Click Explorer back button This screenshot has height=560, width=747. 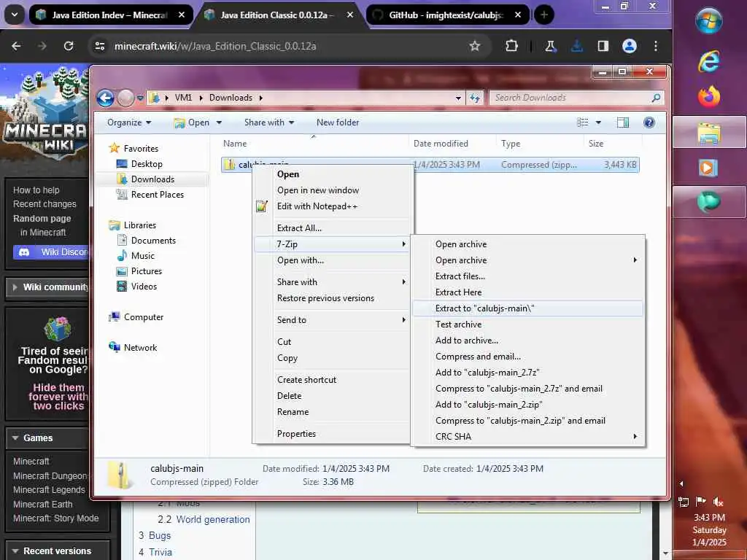tap(105, 98)
